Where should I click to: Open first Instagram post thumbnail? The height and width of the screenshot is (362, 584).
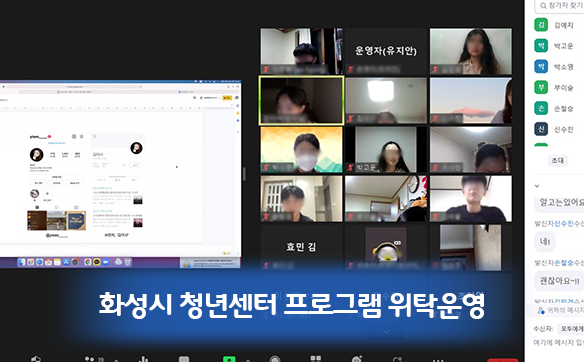37,220
